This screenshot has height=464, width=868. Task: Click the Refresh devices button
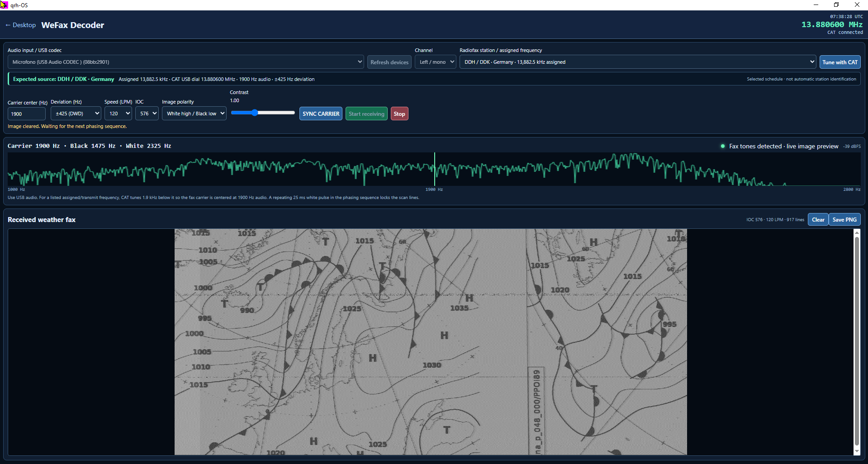(389, 62)
